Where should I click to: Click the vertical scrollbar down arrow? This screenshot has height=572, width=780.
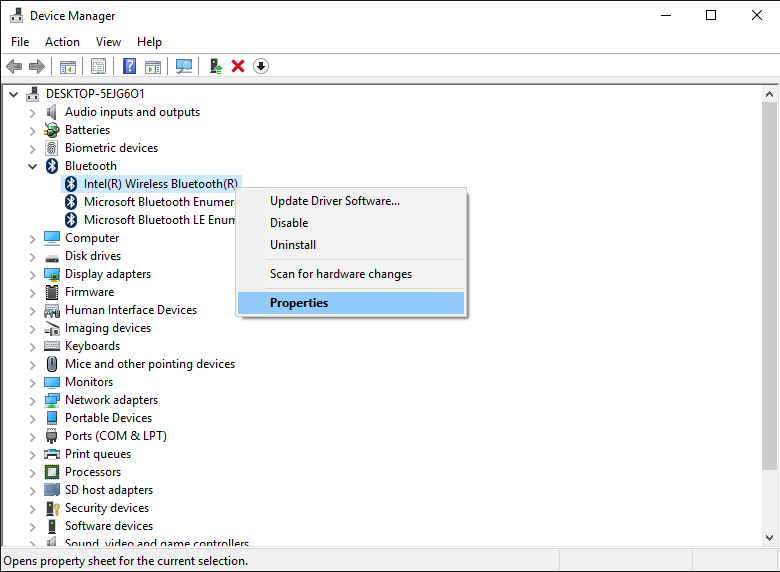tap(769, 538)
